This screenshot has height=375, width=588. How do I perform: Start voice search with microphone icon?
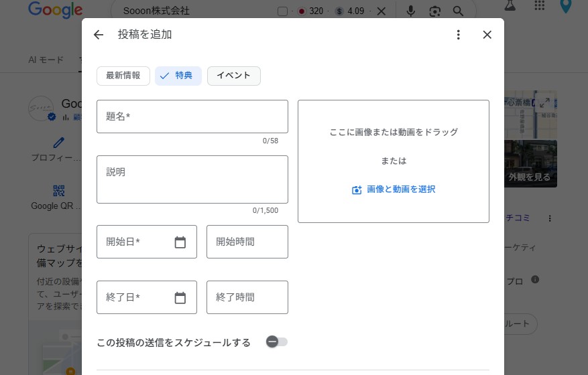[410, 11]
